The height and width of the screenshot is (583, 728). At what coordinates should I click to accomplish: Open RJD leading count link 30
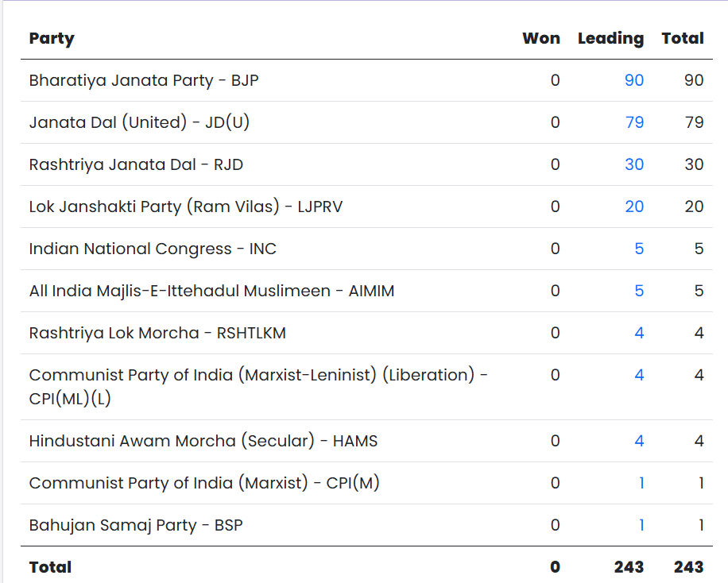633,164
